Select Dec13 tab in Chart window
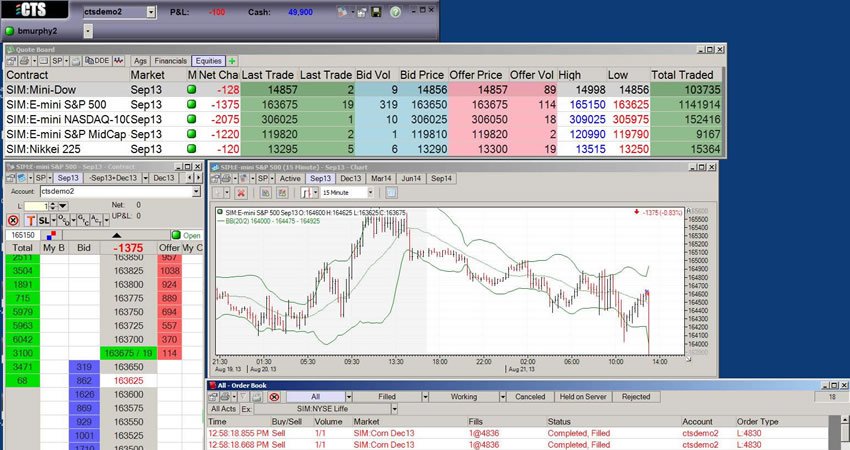Screen dimensions: 850x450 click(x=351, y=178)
